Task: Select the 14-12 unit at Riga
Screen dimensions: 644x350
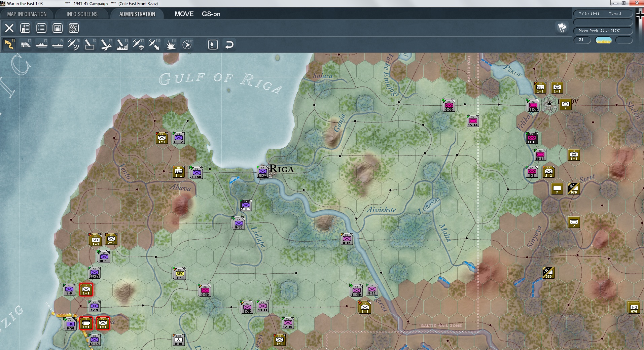Action: tap(262, 172)
